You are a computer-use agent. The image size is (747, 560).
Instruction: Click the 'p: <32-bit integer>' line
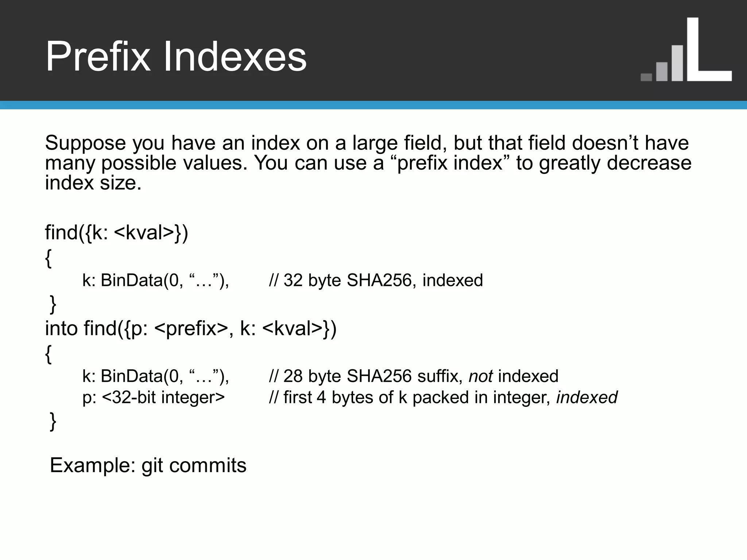[x=154, y=397]
